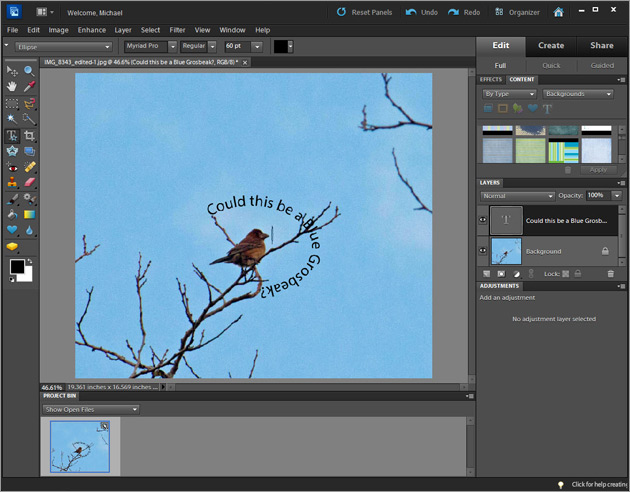Open the Backgrounds category dropdown
The height and width of the screenshot is (492, 630).
[577, 94]
